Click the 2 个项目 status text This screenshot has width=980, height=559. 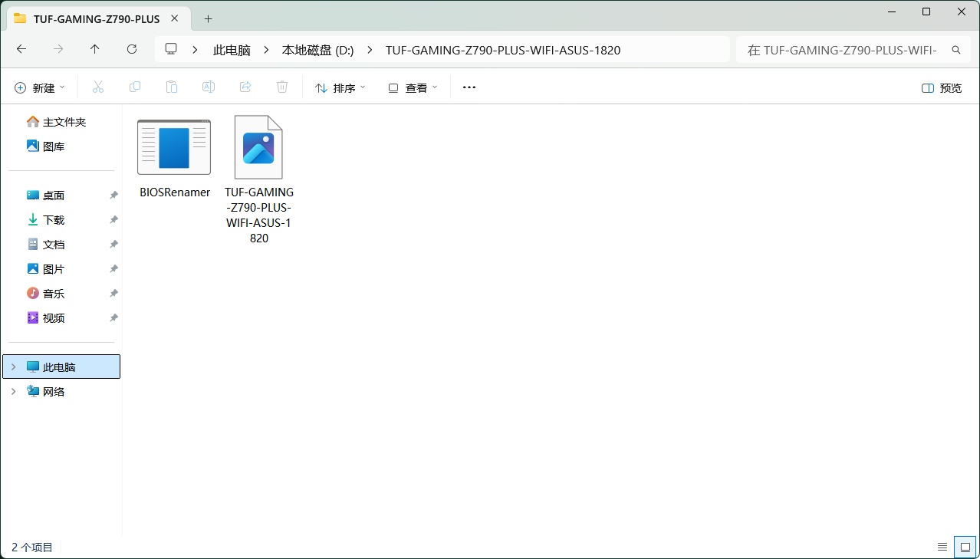(32, 547)
